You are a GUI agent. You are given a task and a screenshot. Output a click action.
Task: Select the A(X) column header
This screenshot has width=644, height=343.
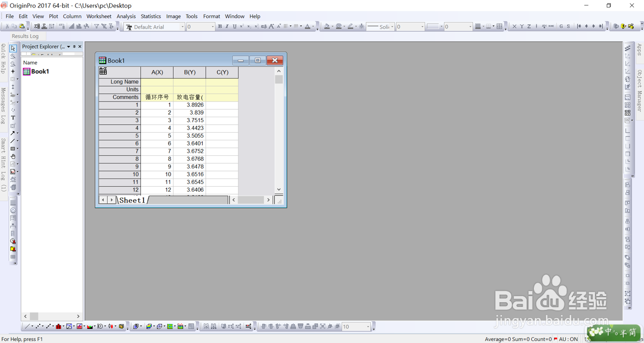(x=157, y=72)
